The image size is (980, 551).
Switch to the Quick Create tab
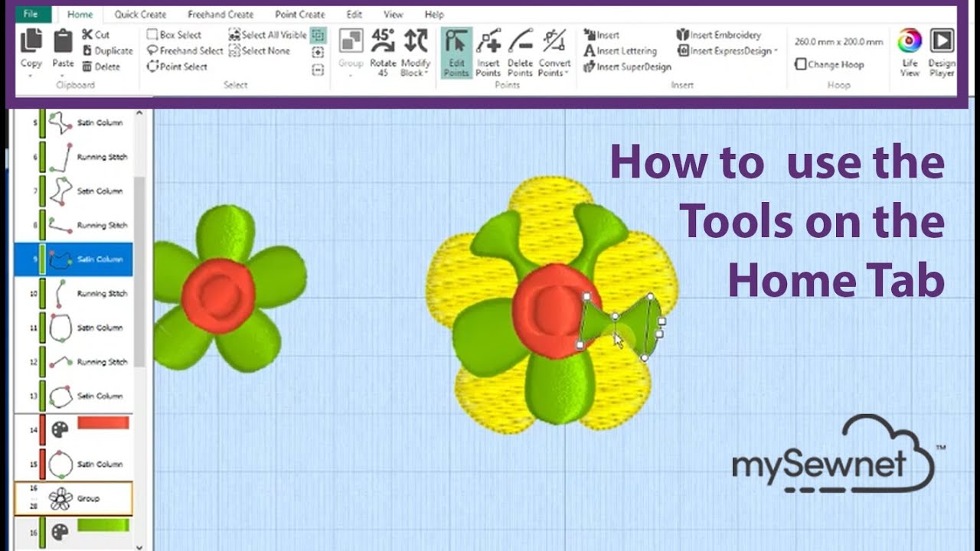coord(140,14)
